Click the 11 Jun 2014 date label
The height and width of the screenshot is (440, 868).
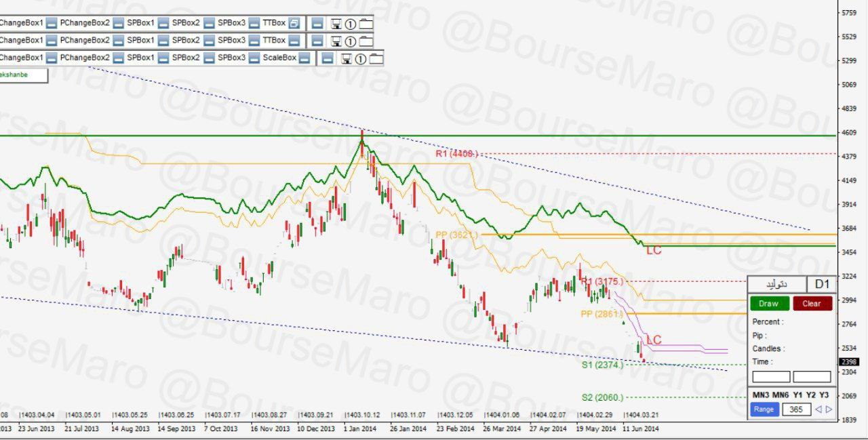[x=641, y=428]
